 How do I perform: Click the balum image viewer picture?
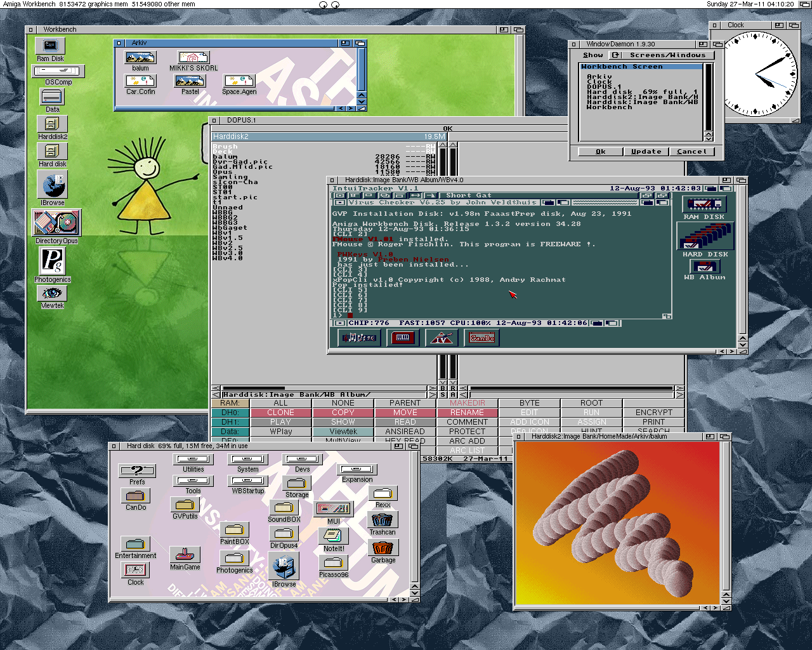pyautogui.click(x=618, y=523)
